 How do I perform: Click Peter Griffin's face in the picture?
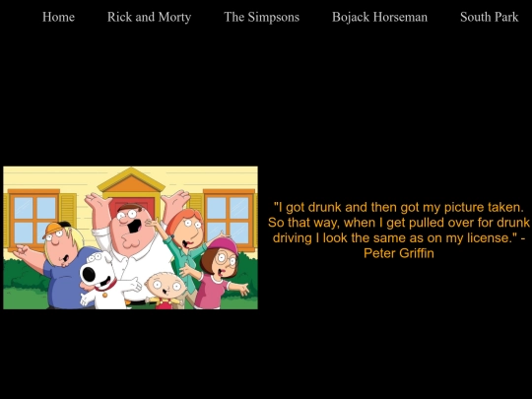pos(131,224)
